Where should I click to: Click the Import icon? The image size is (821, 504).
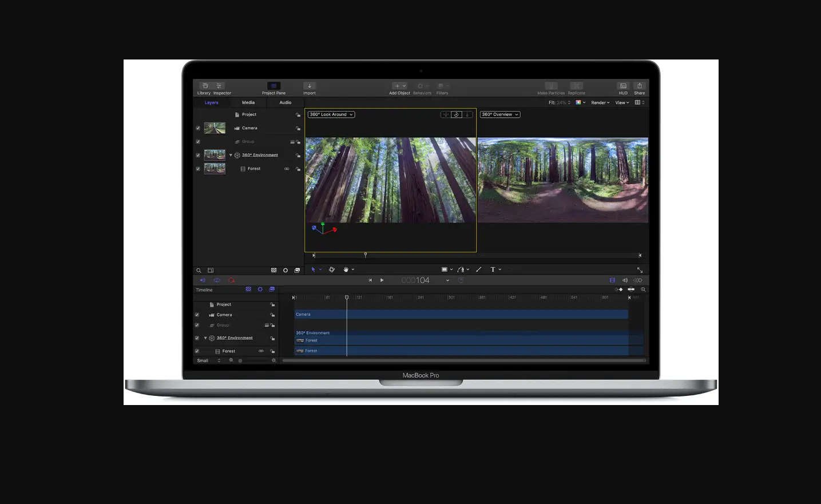click(309, 86)
